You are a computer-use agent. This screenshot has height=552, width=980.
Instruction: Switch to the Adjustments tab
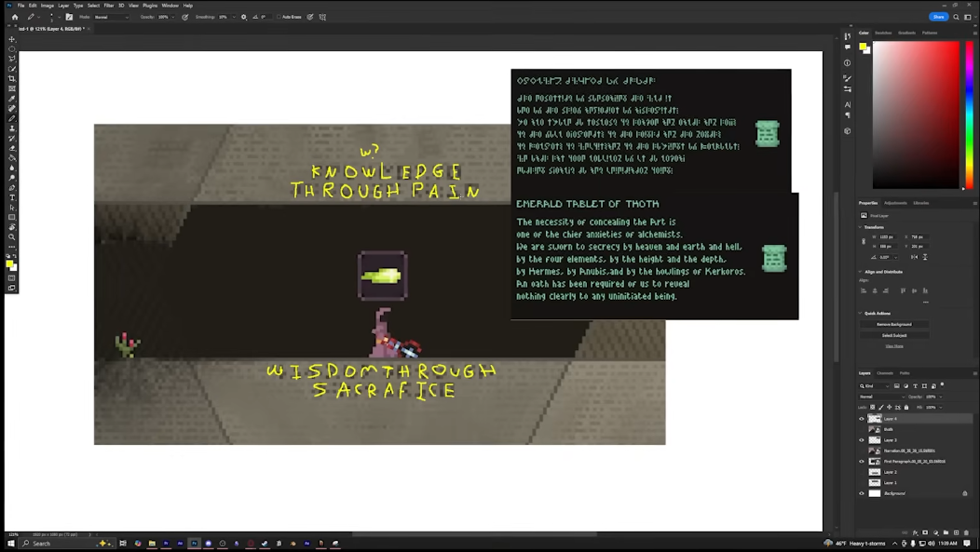(895, 203)
